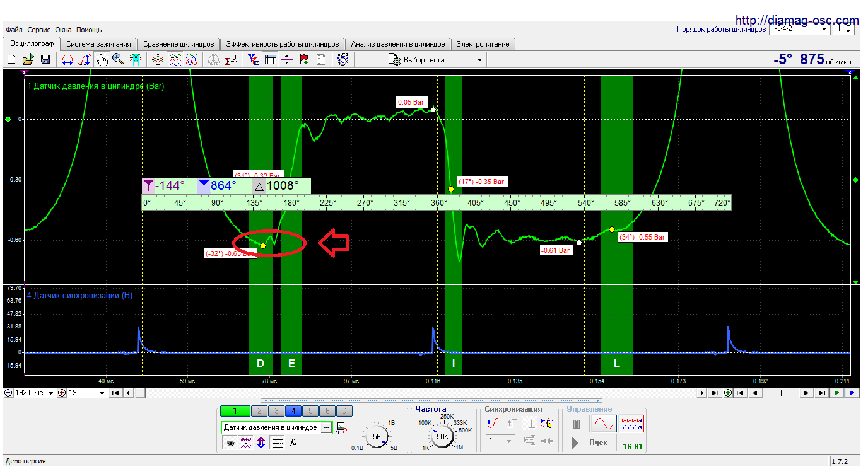The height and width of the screenshot is (469, 868).
Task: Click the blue play arrow at bottom right
Action: (x=852, y=393)
